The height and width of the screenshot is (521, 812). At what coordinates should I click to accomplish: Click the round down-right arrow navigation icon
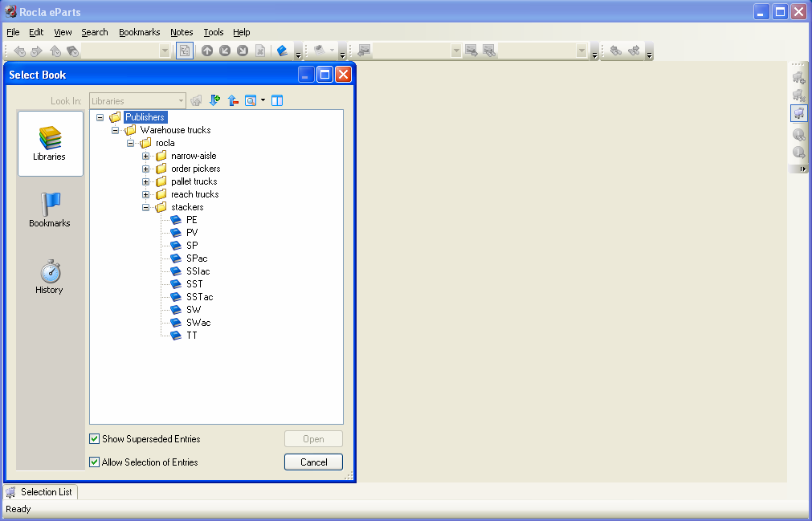[243, 51]
